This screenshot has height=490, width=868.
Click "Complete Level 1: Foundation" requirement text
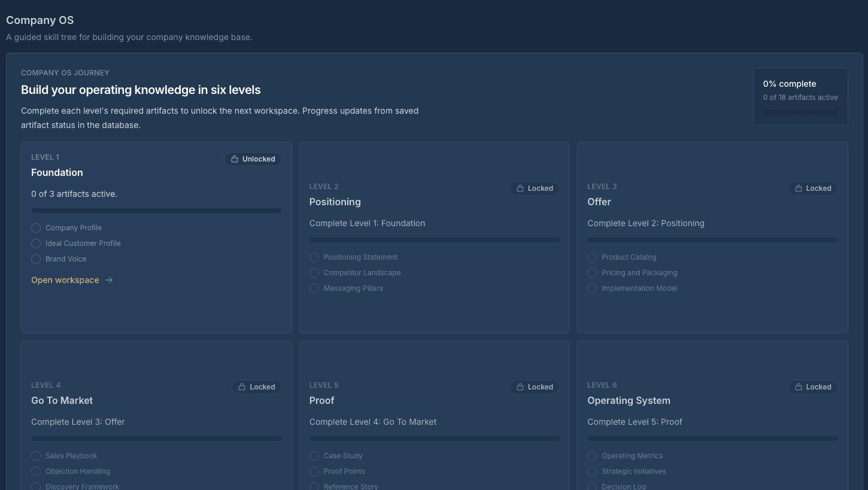tap(368, 223)
